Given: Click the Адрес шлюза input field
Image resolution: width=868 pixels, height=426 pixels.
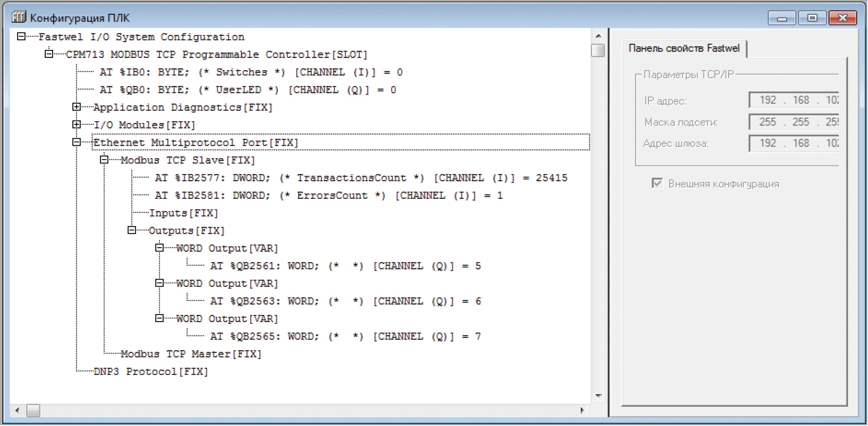Looking at the screenshot, I should point(794,143).
